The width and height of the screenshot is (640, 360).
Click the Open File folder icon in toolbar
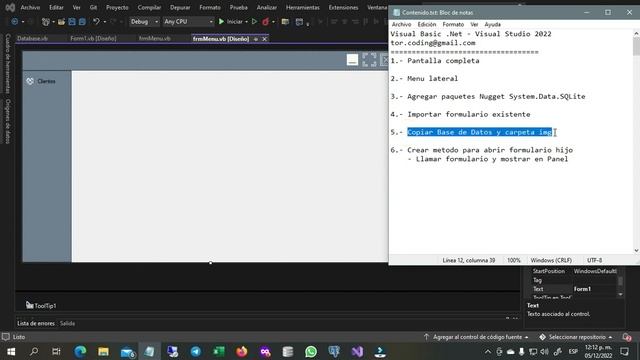pyautogui.click(x=61, y=21)
